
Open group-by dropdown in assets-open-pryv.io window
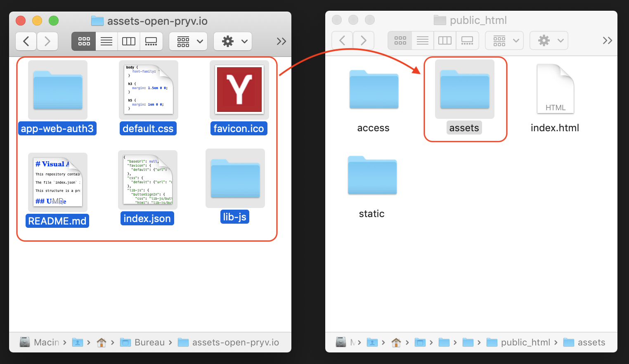pyautogui.click(x=189, y=41)
